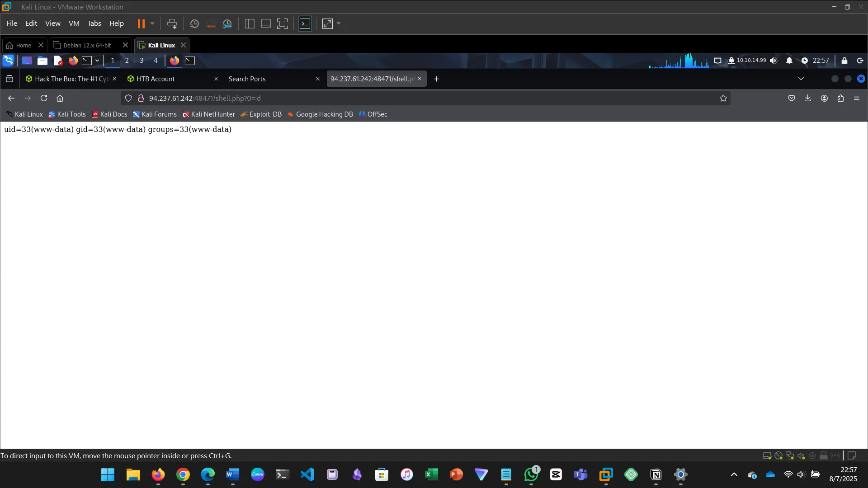Open VMware console view icon
The height and width of the screenshot is (488, 868).
305,23
